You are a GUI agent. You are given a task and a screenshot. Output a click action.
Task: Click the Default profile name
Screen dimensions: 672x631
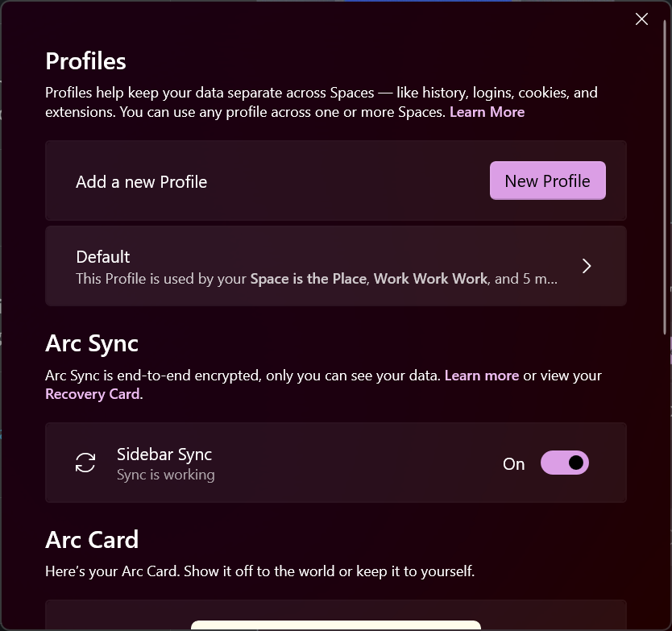(102, 256)
